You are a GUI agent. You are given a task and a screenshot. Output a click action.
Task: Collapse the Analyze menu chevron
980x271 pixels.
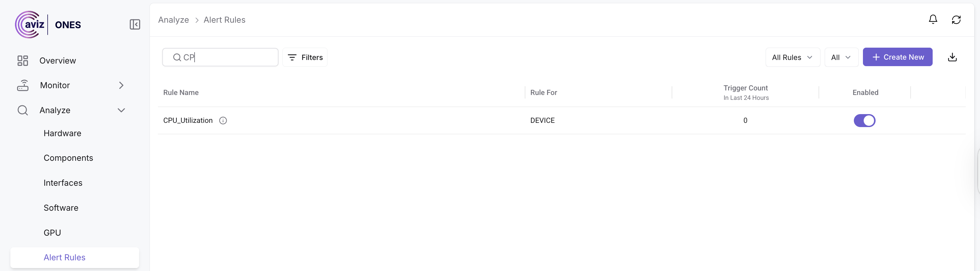coord(121,110)
